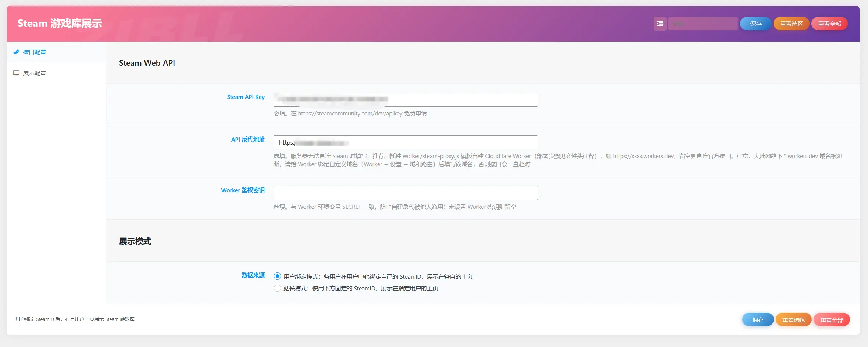Screen dimensions: 868x347
Task: Click the Cloudflare Worker reverse proxy description
Action: (x=558, y=160)
